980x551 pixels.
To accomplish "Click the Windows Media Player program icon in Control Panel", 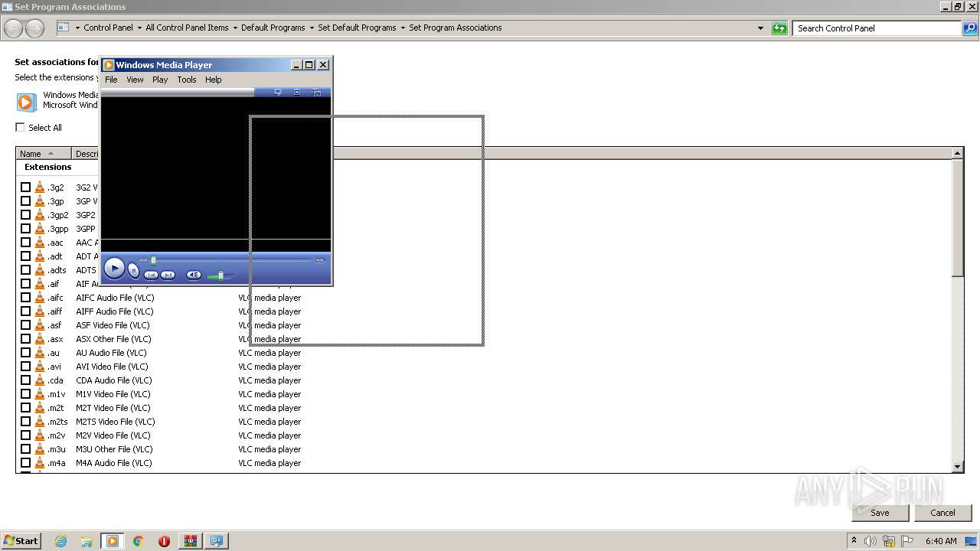I will pos(26,102).
